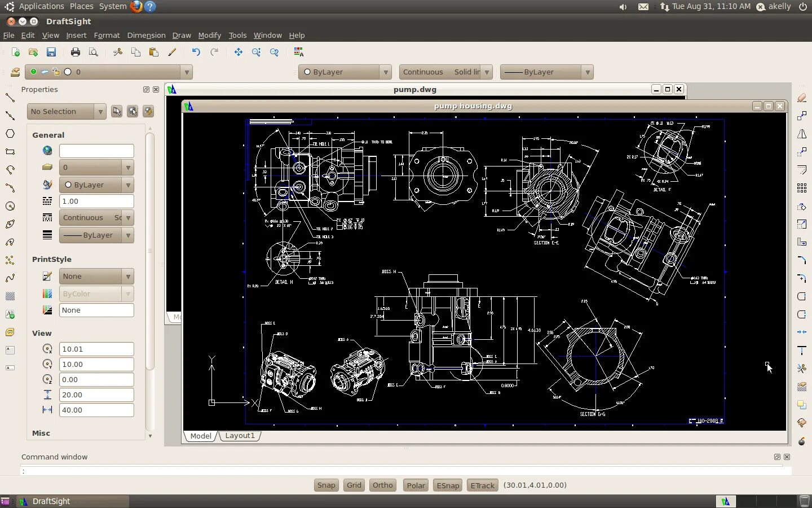This screenshot has width=812, height=508.
Task: Click the Command window input line
Action: [406, 471]
